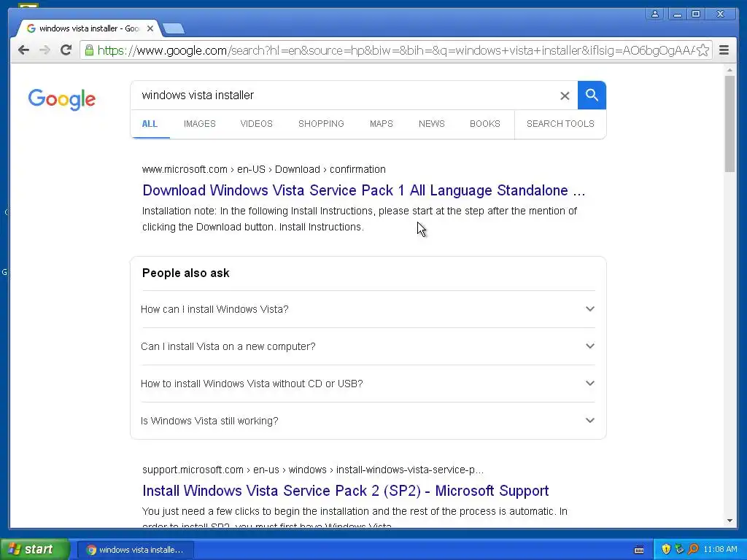This screenshot has width=747, height=560.
Task: Click the vertical scrollbar thumb
Action: tap(729, 124)
